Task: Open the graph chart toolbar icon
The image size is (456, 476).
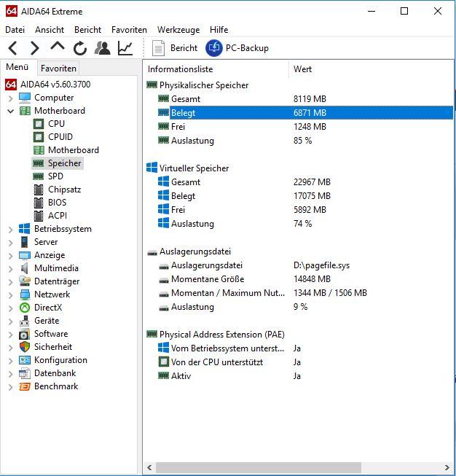Action: point(125,48)
